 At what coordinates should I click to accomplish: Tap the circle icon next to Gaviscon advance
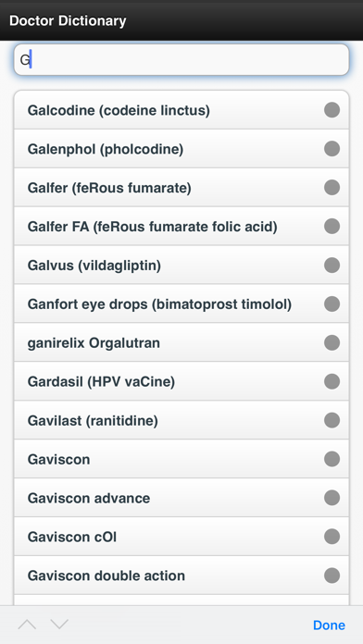pos(332,498)
